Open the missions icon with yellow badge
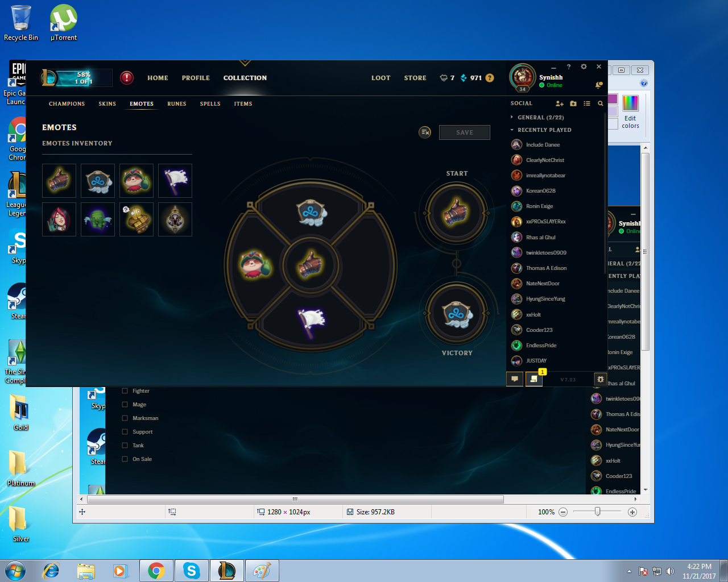This screenshot has height=582, width=728. 533,379
